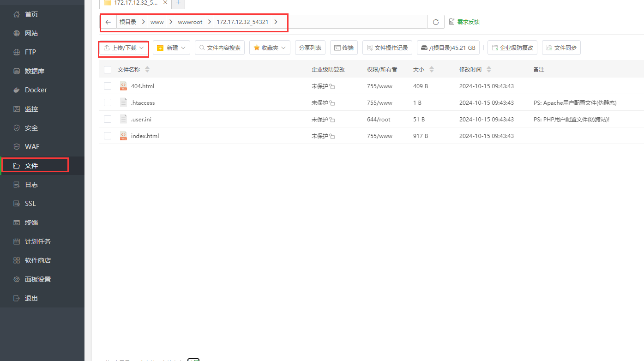Click the 文件 folder icon in sidebar
Image resolution: width=644 pixels, height=361 pixels.
point(17,166)
